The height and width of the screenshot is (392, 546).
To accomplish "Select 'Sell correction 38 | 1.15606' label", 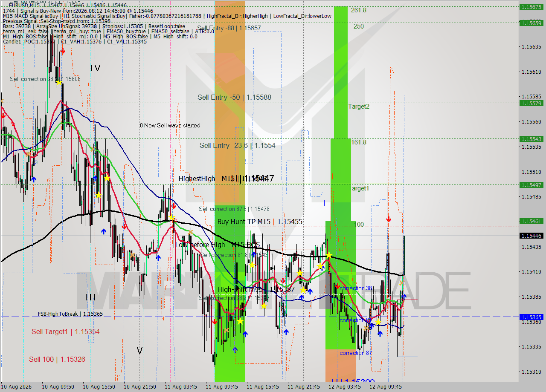I will pos(45,79).
